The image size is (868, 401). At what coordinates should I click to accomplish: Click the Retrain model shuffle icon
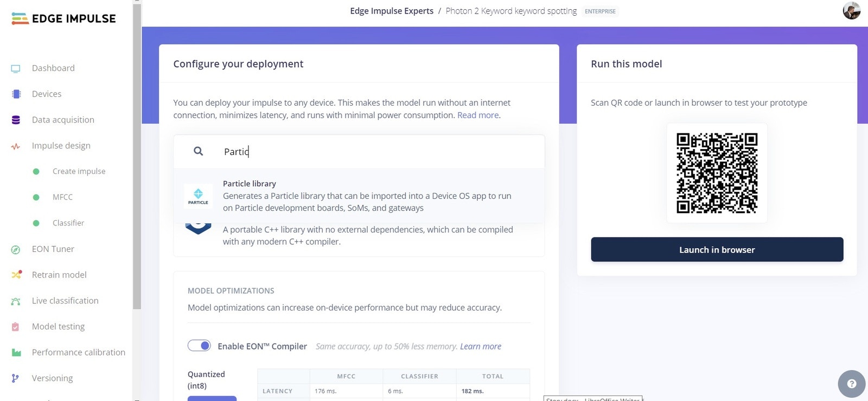16,275
